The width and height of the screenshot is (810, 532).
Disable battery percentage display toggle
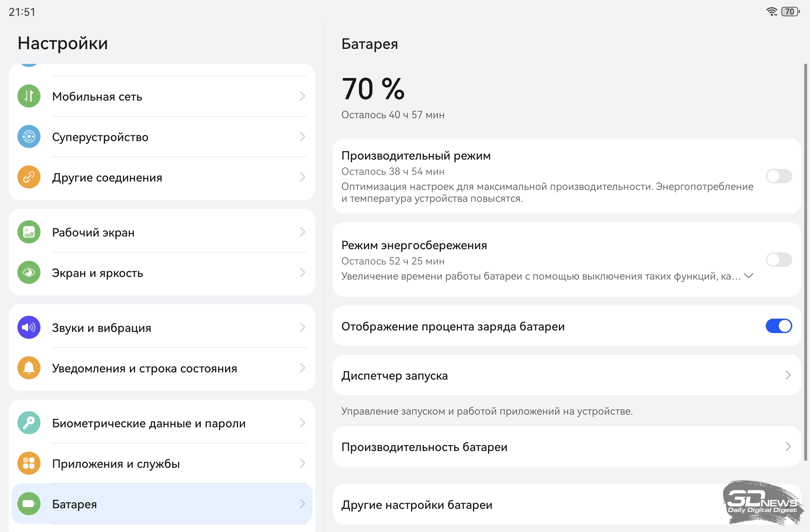[778, 326]
